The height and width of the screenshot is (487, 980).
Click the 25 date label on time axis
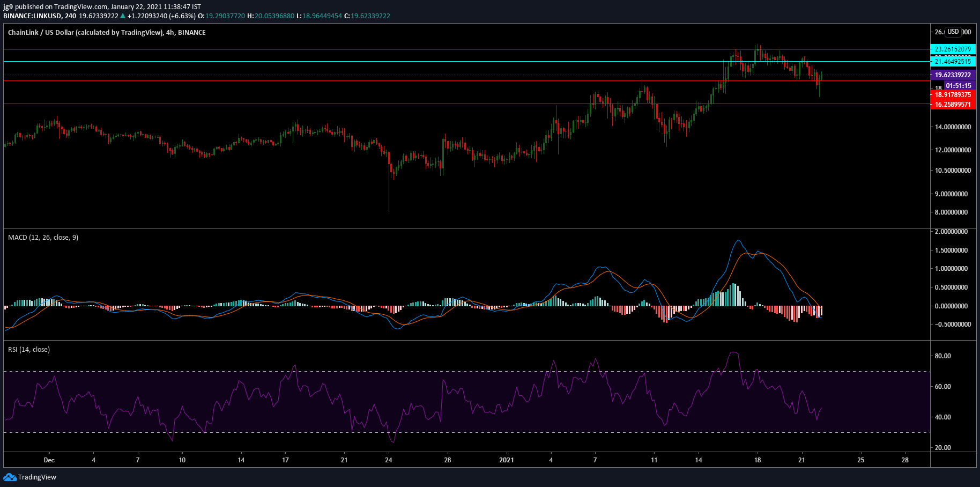click(860, 460)
